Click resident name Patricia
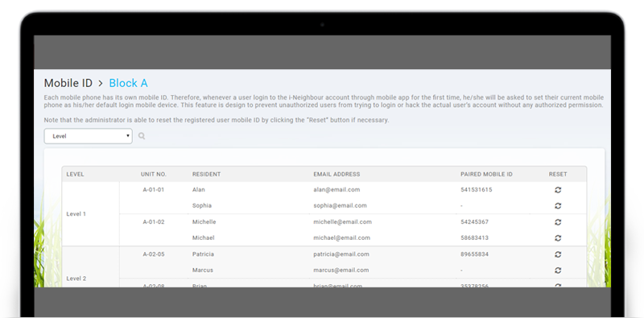644x318 pixels. [204, 254]
